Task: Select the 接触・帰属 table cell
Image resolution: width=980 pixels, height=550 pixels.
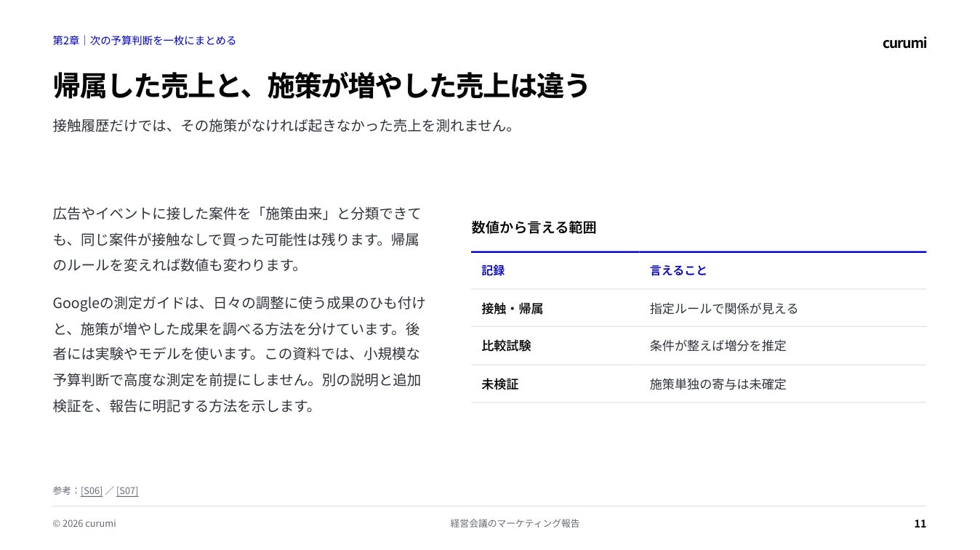Action: point(512,309)
